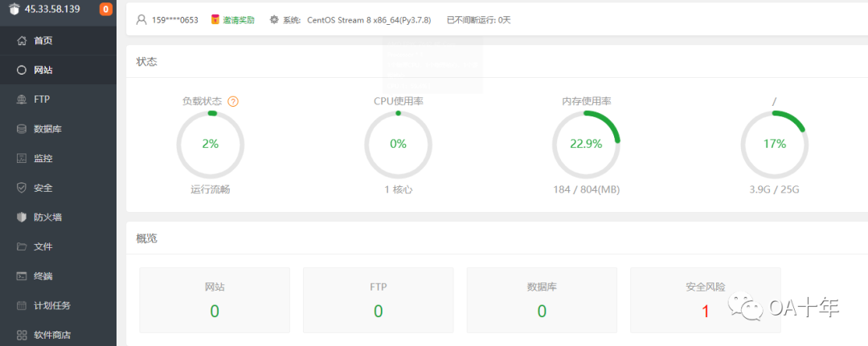This screenshot has width=868, height=346.
Task: Click the account 159****0653 text
Action: coord(175,20)
